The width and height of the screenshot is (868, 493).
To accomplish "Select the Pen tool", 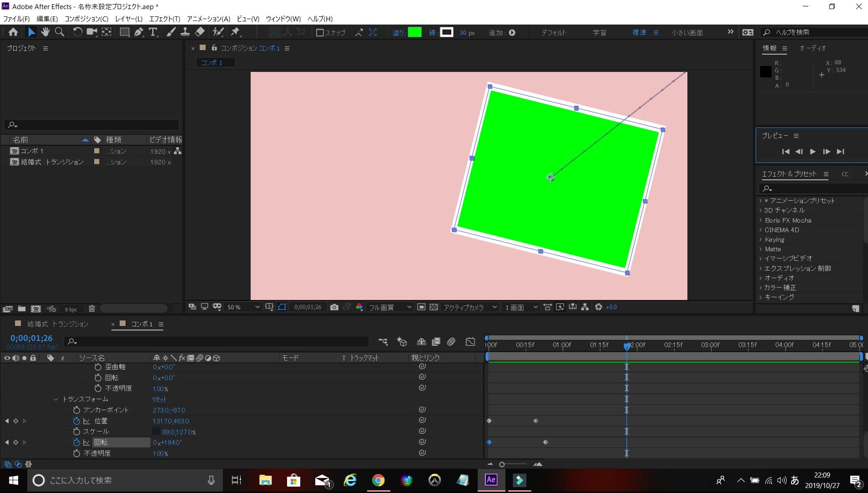I will pos(139,32).
